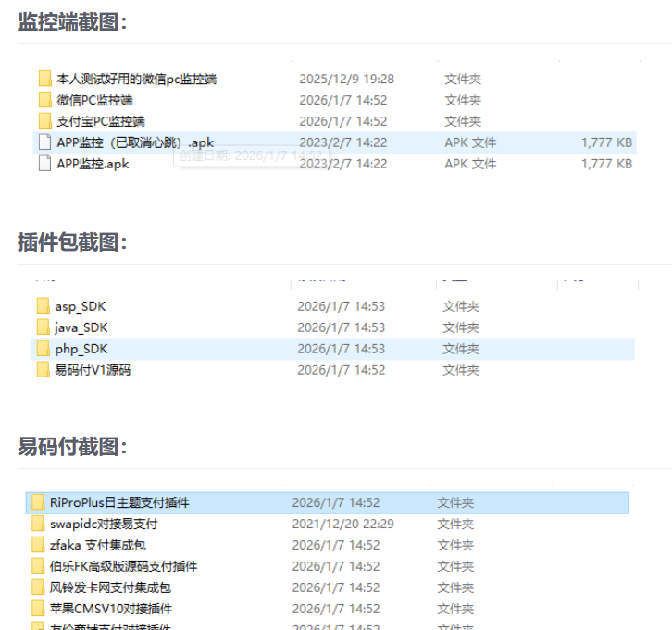Select the java_SDK folder name
Screen dimensions: 672x630
tap(81, 327)
